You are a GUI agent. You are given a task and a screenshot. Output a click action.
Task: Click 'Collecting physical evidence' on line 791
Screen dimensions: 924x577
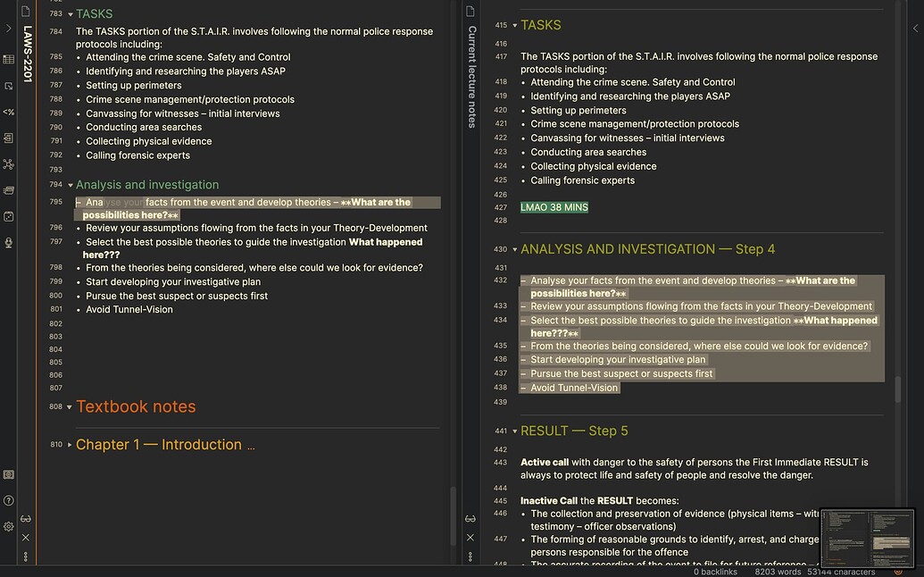tap(148, 141)
